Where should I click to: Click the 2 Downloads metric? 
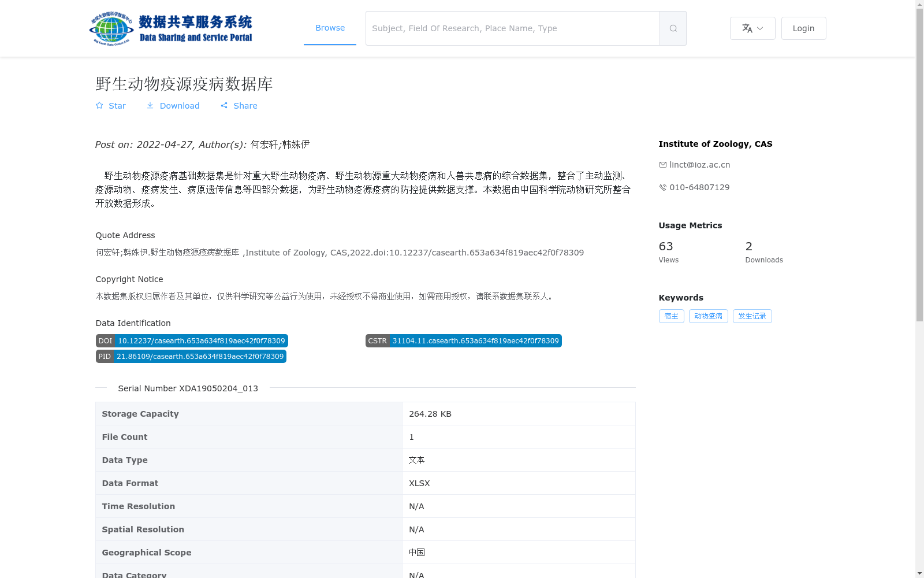click(764, 252)
